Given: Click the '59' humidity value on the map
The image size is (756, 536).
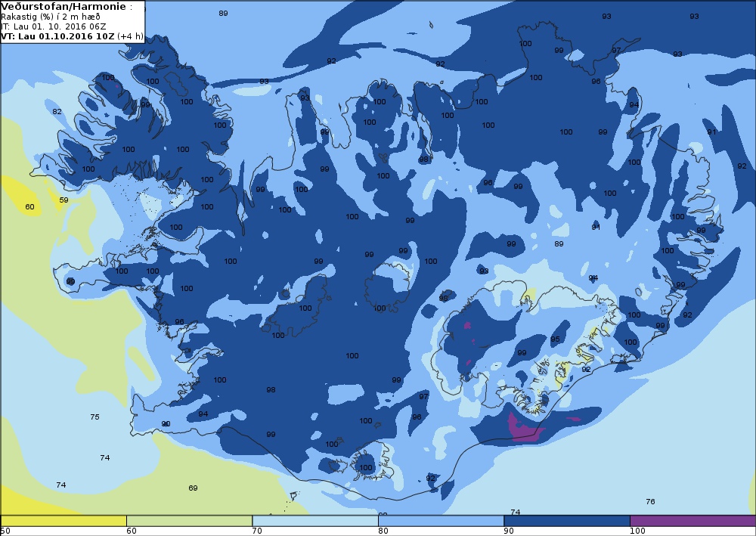Looking at the screenshot, I should pyautogui.click(x=64, y=200).
